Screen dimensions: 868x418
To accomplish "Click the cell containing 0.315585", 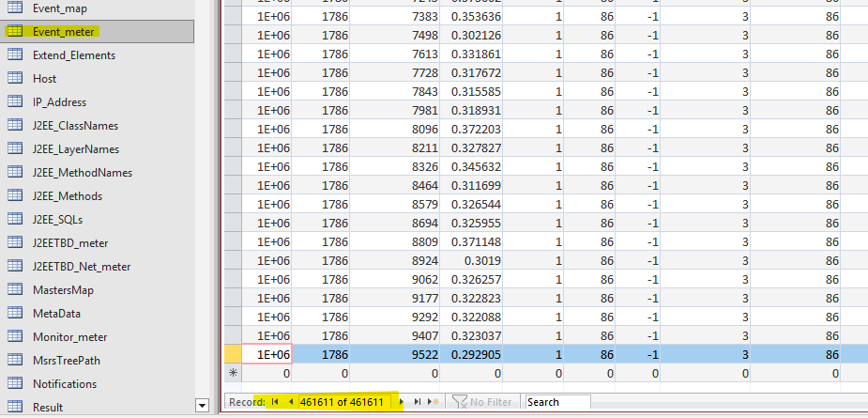I will 469,91.
